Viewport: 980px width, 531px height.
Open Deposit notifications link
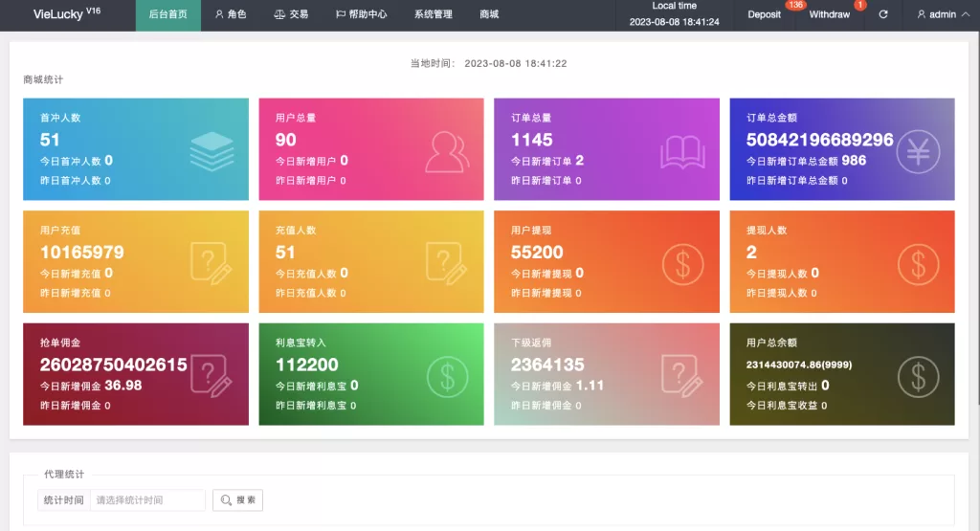coord(765,15)
